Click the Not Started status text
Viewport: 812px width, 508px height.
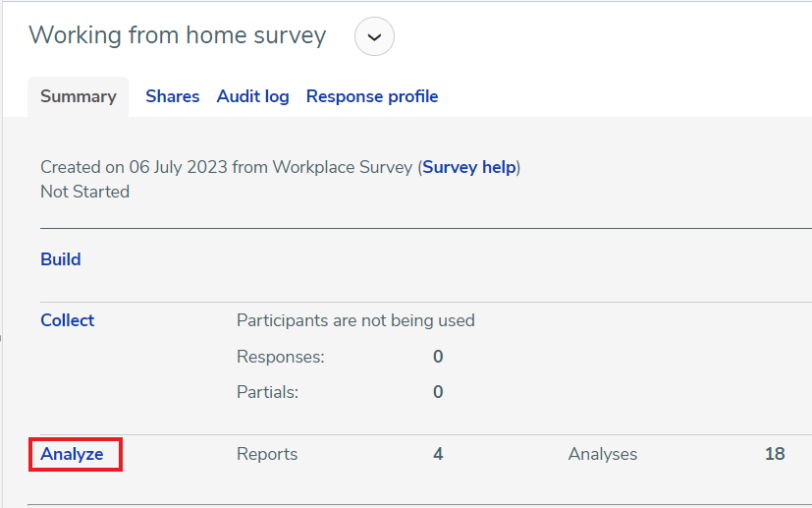(84, 192)
